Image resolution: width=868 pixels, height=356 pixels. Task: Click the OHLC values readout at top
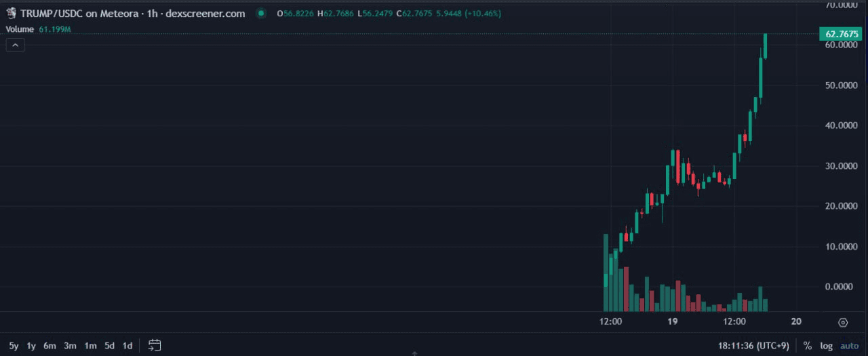tap(389, 14)
